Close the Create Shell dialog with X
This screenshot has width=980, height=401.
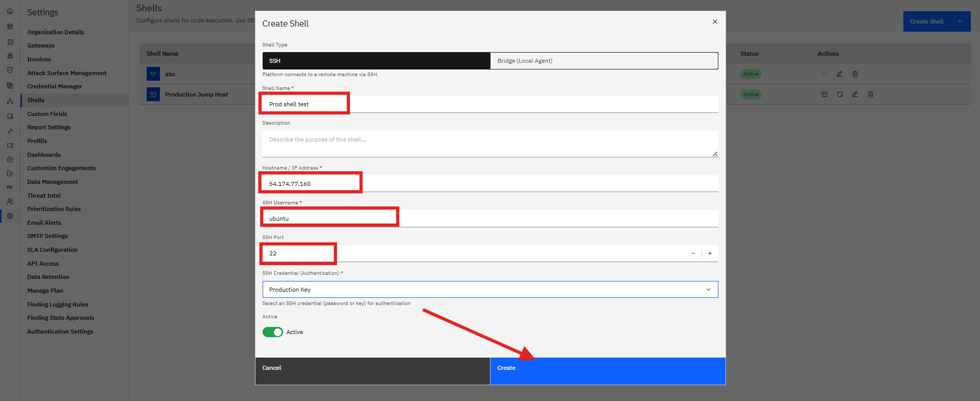point(715,21)
